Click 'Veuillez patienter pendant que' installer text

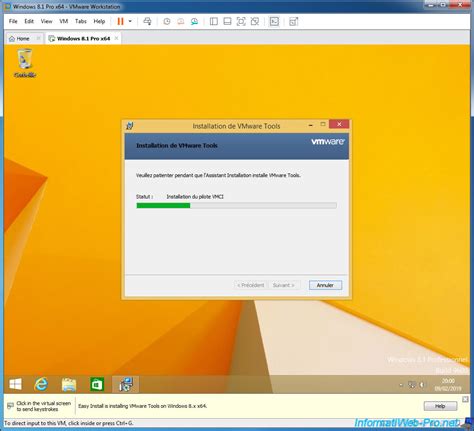218,175
